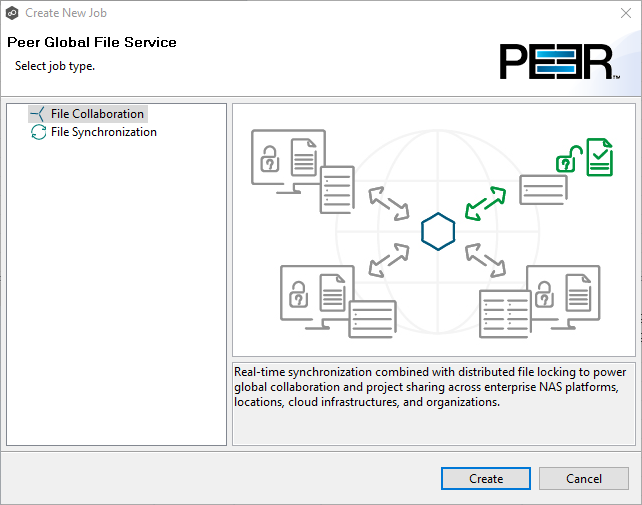
Task: Close the Create New Job dialog
Action: (626, 13)
